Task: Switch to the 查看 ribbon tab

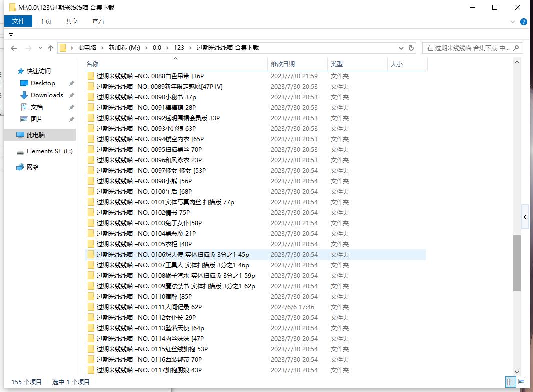Action: 98,21
